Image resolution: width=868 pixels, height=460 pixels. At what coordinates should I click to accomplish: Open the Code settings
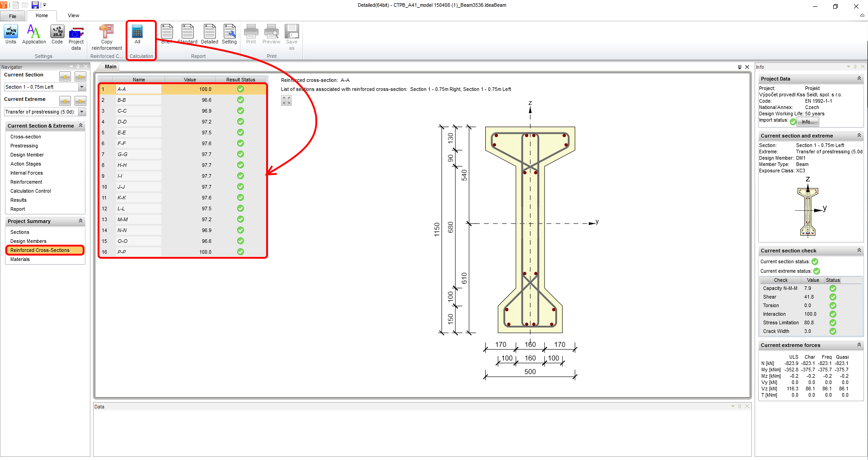click(56, 34)
